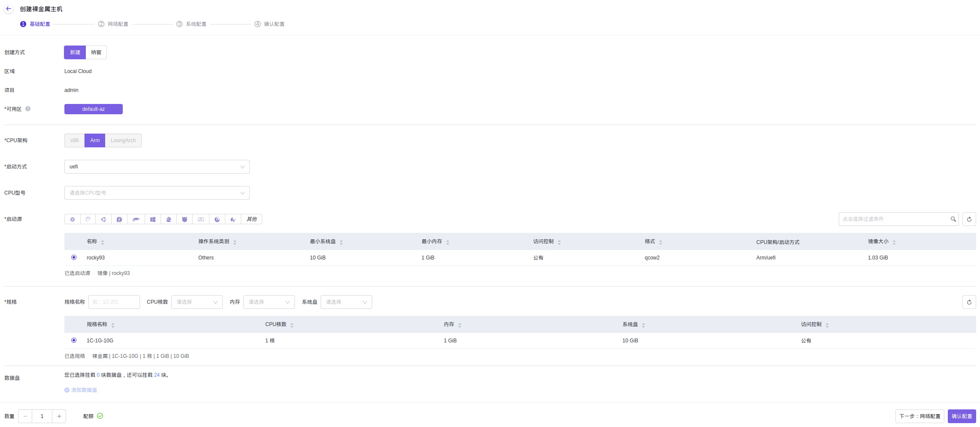Refresh the boot source image list
The width and height of the screenshot is (980, 427).
[969, 219]
